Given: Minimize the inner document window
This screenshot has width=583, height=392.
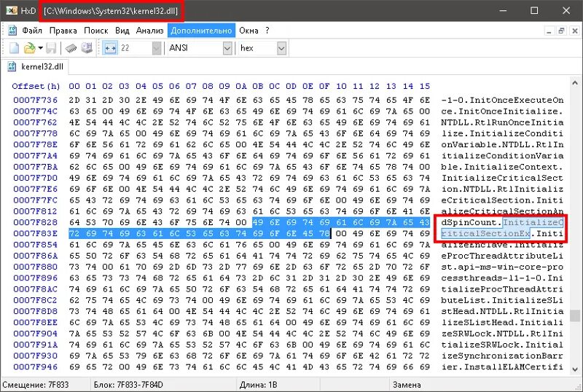Looking at the screenshot, I should tap(549, 31).
